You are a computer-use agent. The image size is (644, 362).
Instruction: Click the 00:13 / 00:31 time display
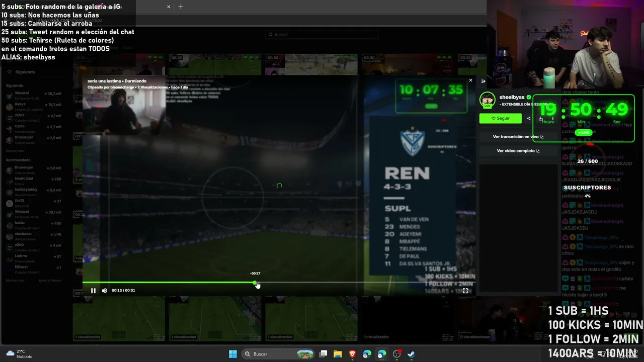point(123,291)
